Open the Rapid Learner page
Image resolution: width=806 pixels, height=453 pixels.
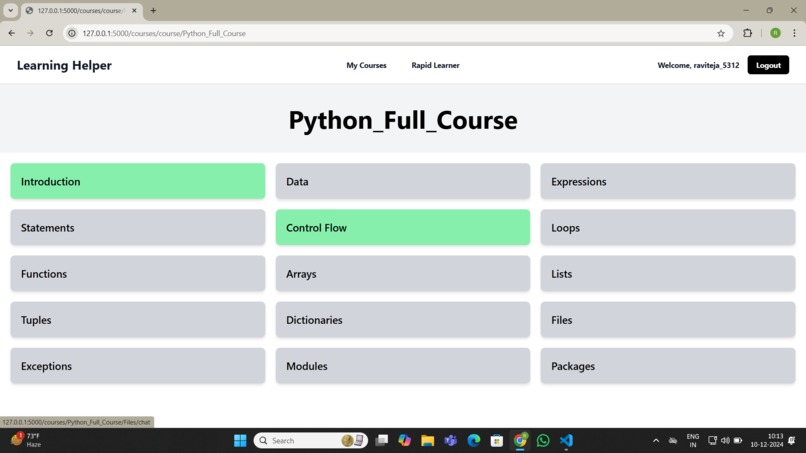click(x=435, y=65)
